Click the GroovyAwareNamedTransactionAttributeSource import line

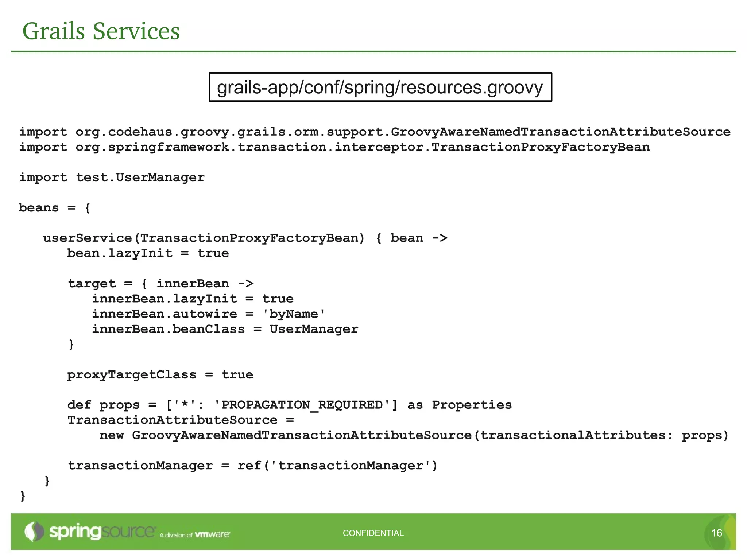click(x=375, y=132)
